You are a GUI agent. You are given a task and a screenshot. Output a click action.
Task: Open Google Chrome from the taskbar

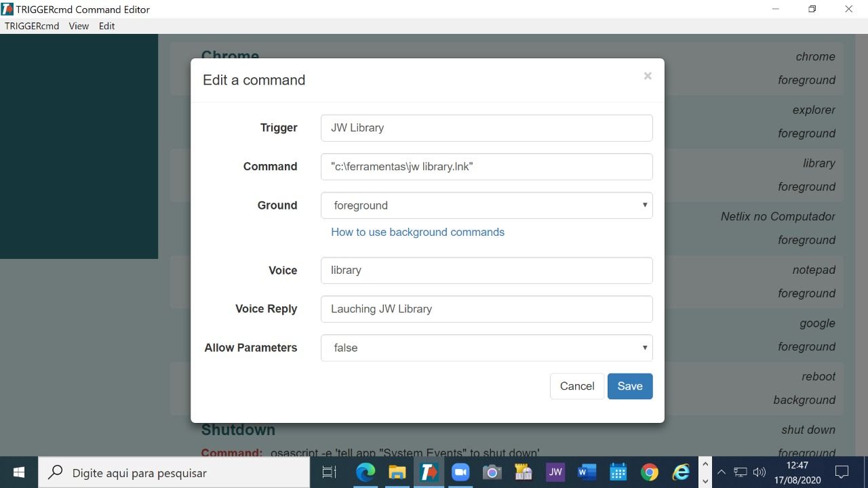point(650,472)
